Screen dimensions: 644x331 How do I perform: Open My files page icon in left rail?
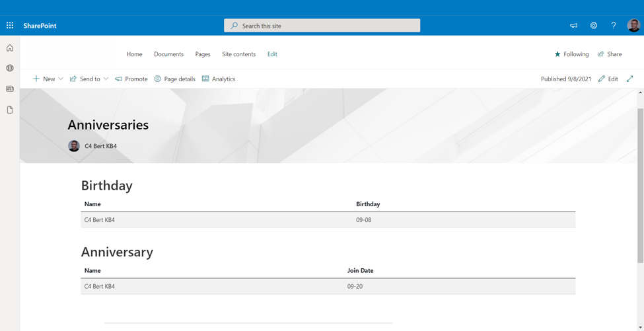tap(10, 110)
